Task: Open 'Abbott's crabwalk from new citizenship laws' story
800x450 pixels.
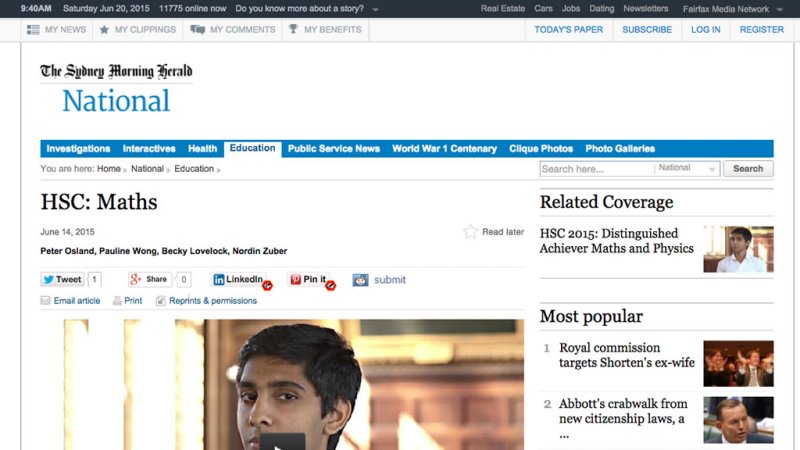Action: click(x=623, y=418)
